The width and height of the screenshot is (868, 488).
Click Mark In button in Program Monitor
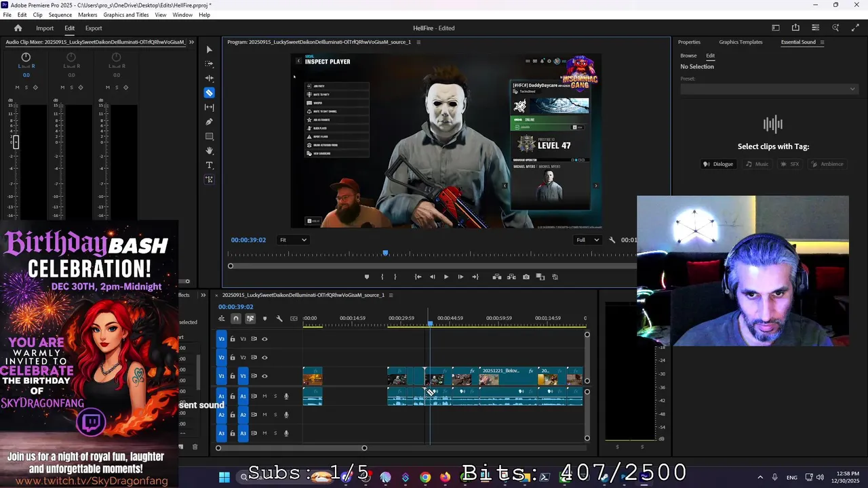[382, 277]
